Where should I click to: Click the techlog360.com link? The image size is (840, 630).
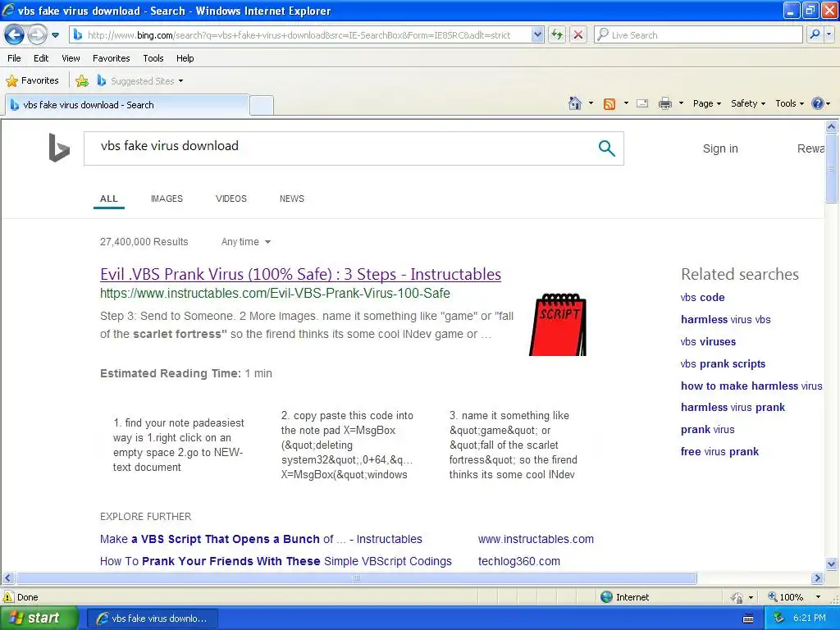(519, 561)
